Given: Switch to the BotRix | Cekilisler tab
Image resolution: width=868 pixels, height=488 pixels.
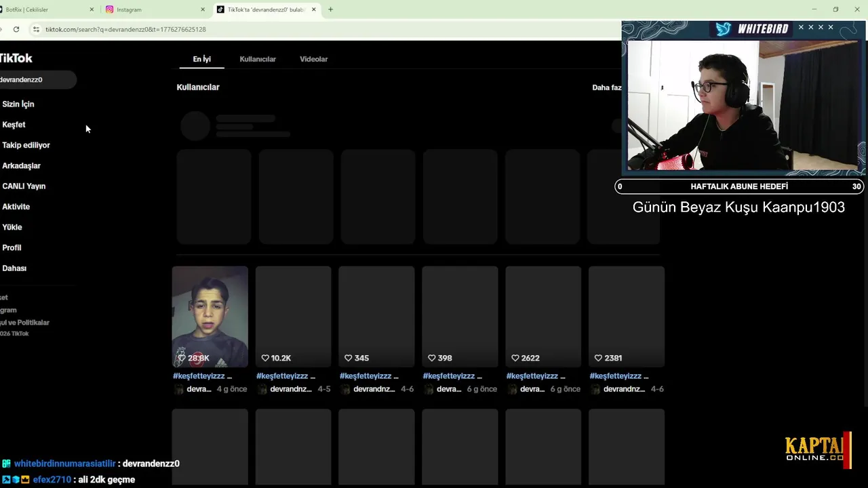Looking at the screenshot, I should coord(47,9).
